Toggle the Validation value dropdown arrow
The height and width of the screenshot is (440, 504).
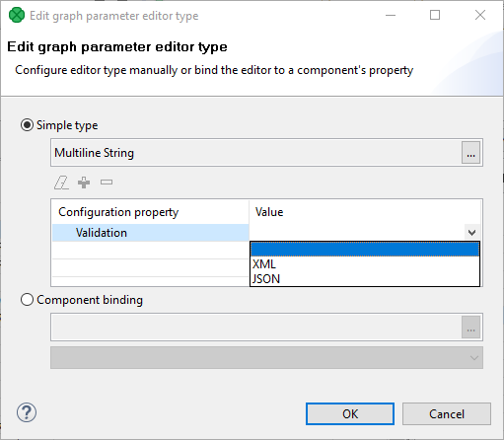tap(471, 233)
